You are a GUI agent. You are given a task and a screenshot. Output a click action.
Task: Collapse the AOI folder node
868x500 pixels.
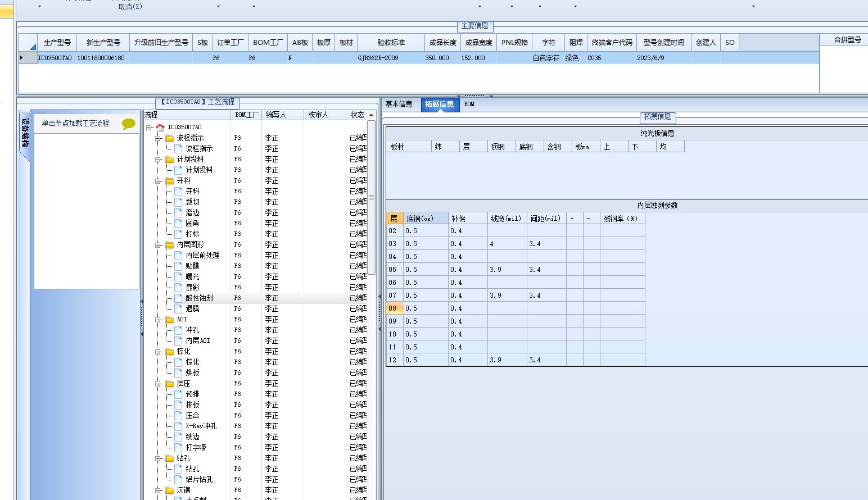tap(159, 320)
